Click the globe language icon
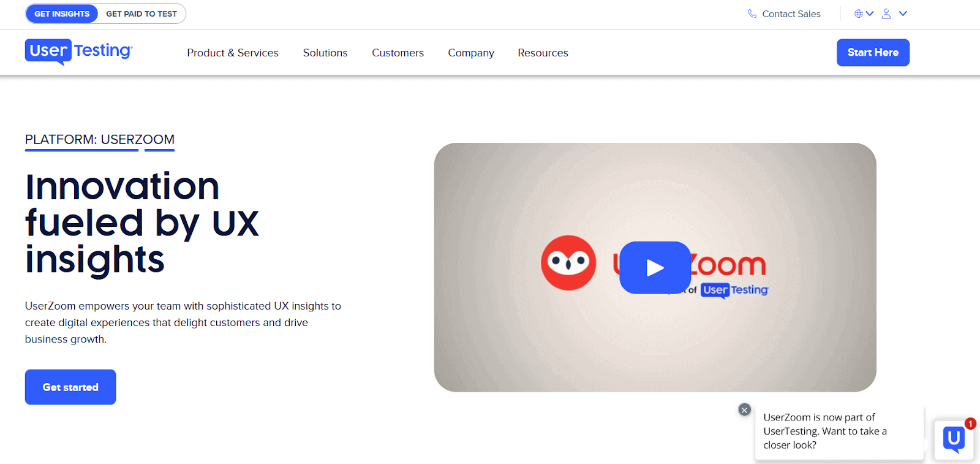 [x=859, y=13]
